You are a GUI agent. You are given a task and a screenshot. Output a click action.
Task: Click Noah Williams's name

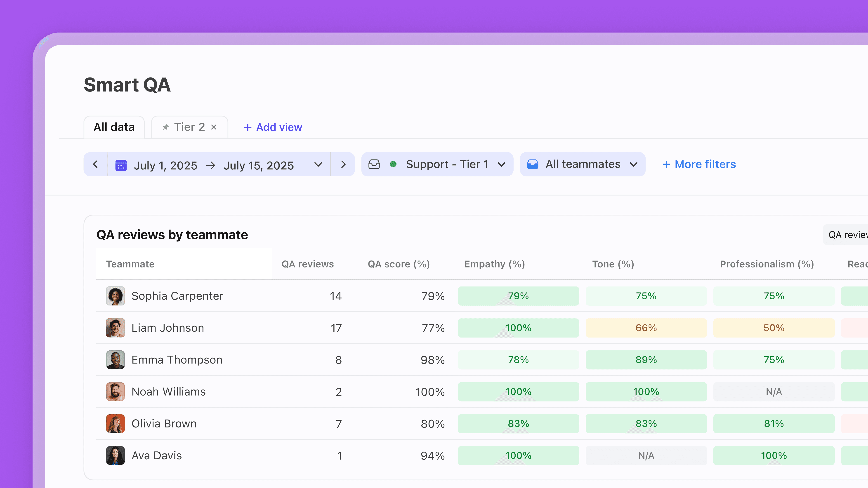point(168,392)
